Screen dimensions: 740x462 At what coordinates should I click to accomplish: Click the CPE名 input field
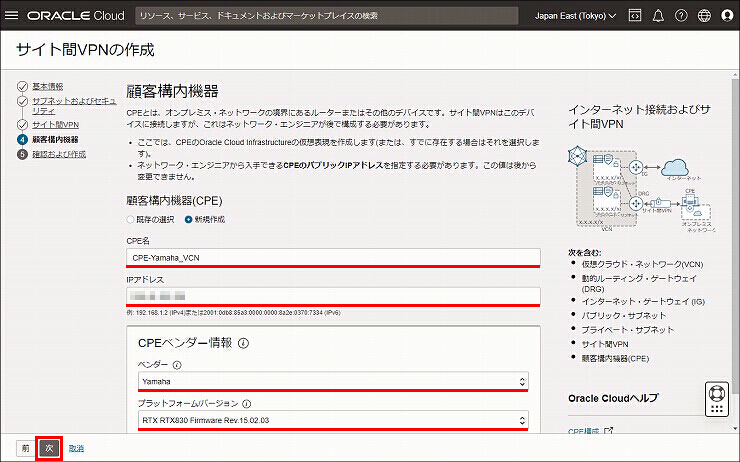point(333,258)
